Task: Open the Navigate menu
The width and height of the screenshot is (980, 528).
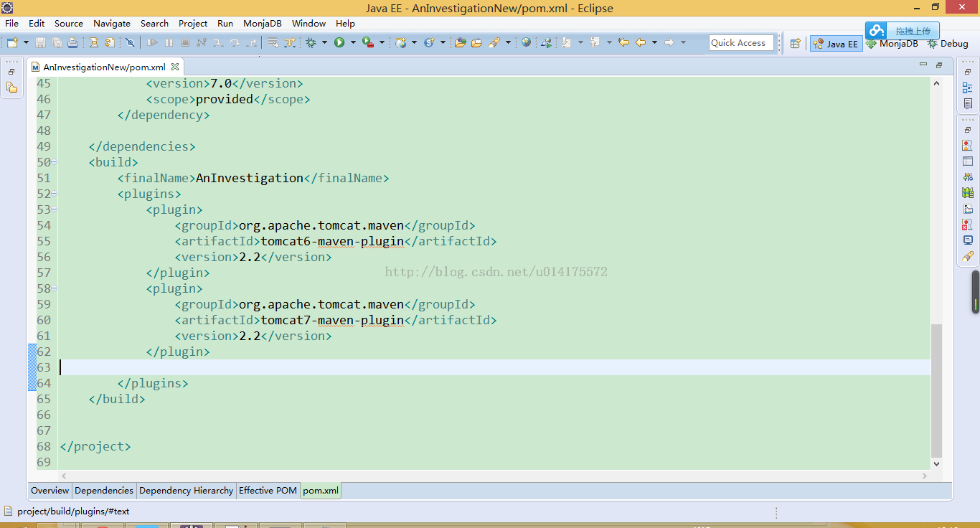Action: [x=112, y=24]
